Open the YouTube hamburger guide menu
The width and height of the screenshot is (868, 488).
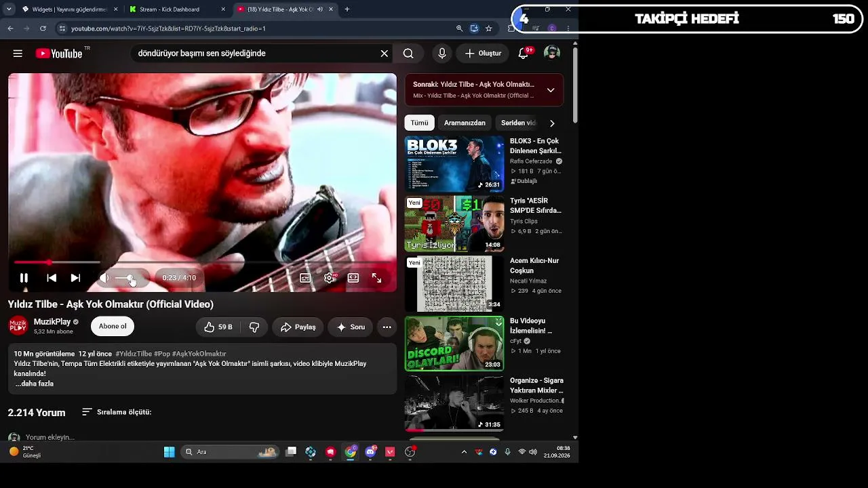click(18, 54)
